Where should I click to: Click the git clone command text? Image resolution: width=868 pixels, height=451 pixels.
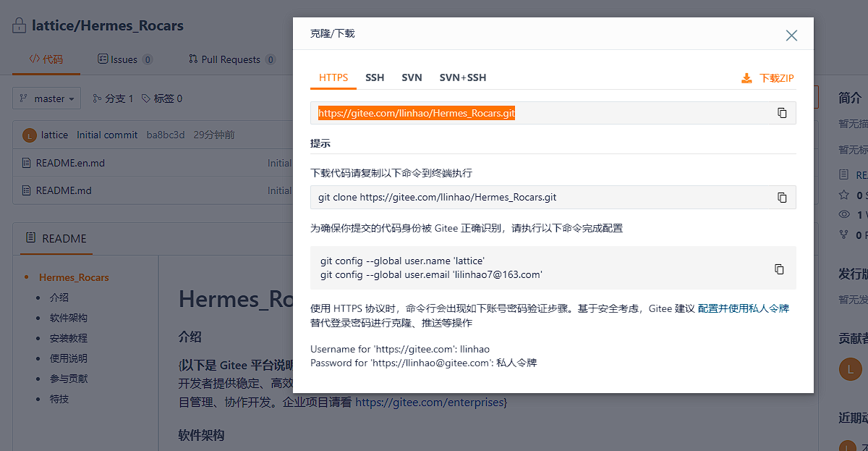pyautogui.click(x=437, y=197)
